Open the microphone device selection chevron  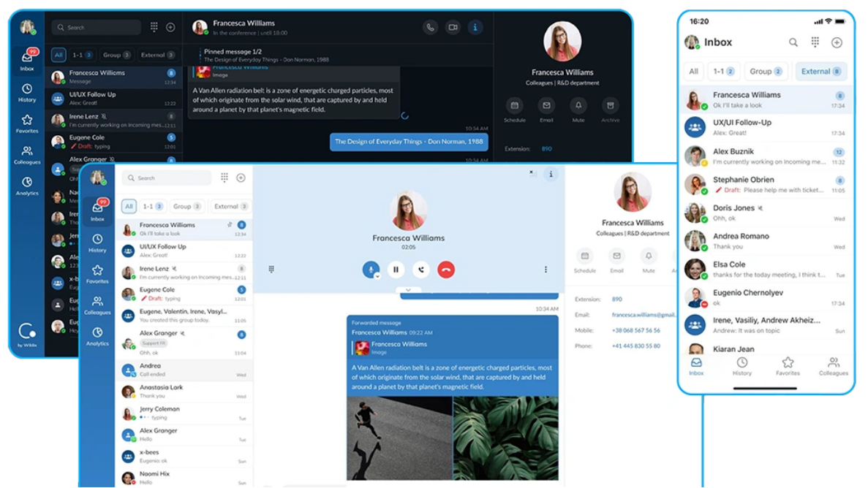[x=378, y=276]
